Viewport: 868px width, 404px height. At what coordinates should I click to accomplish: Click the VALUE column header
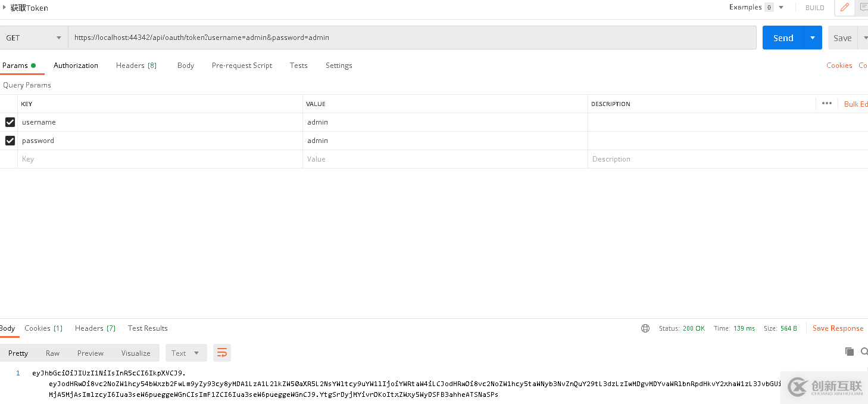click(316, 104)
